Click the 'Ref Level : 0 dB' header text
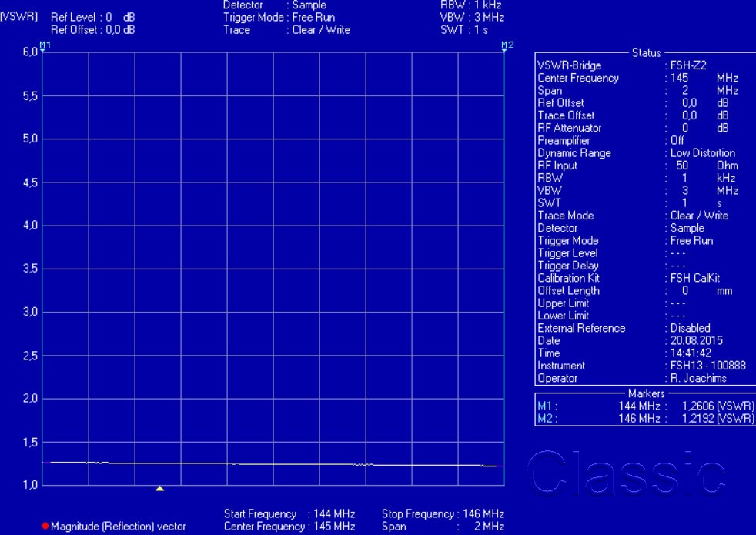Screen dimensions: 756x535 tap(92, 18)
